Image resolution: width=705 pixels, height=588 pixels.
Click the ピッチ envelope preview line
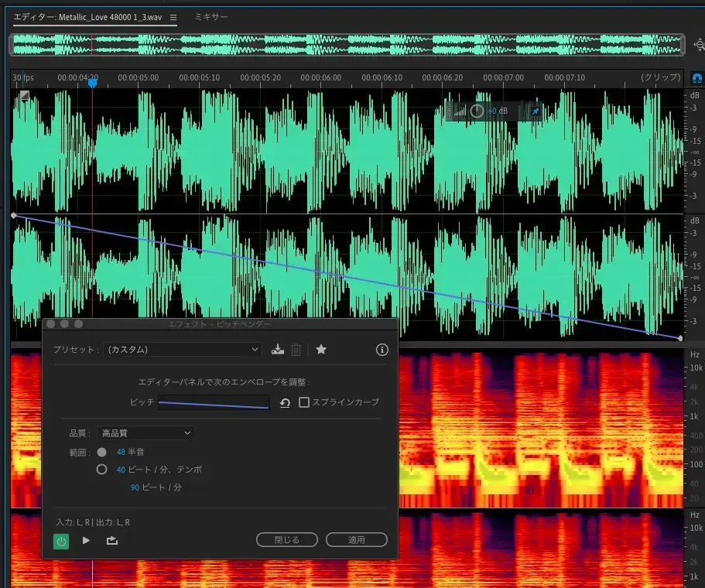pos(214,402)
